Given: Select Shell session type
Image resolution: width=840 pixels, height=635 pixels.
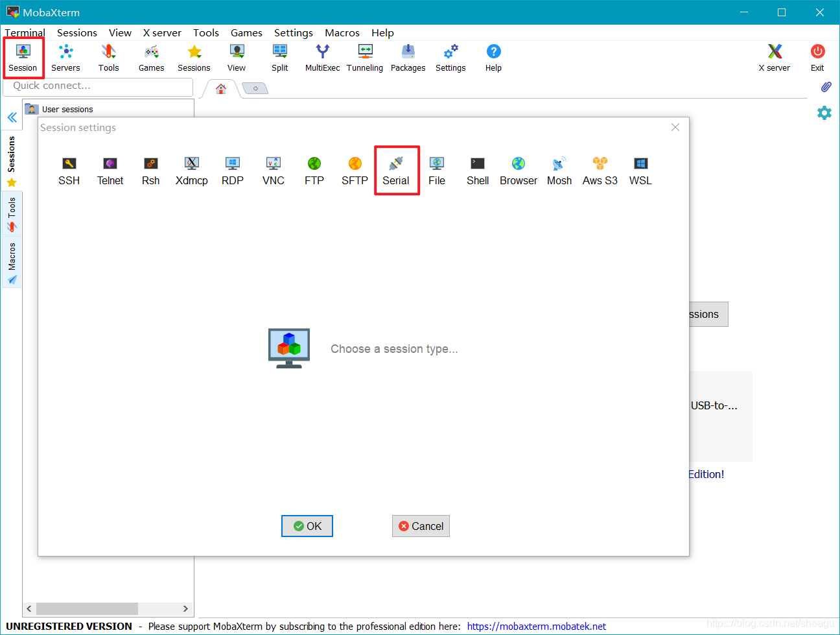Looking at the screenshot, I should (x=478, y=171).
